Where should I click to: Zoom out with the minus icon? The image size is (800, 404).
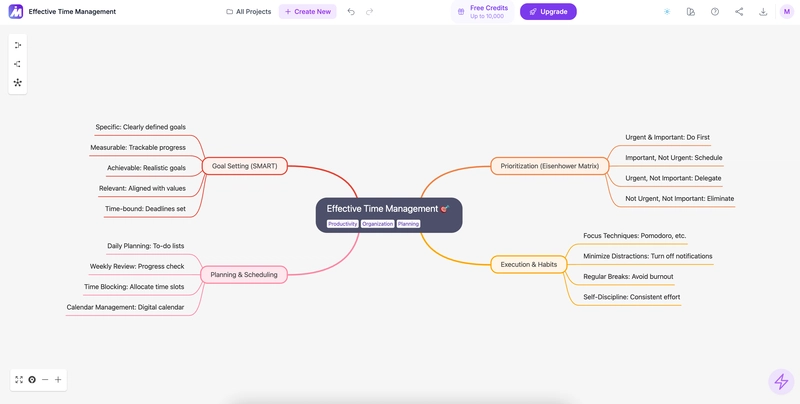[45, 380]
